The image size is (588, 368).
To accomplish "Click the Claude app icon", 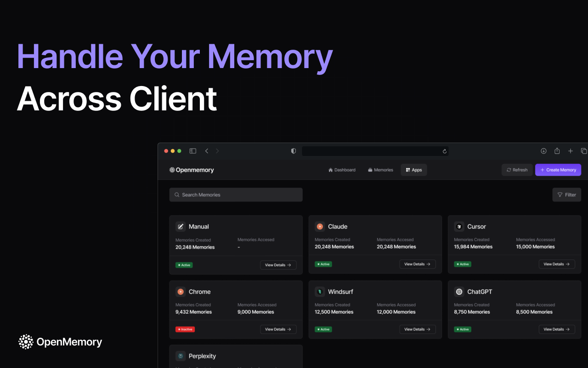I will (320, 226).
